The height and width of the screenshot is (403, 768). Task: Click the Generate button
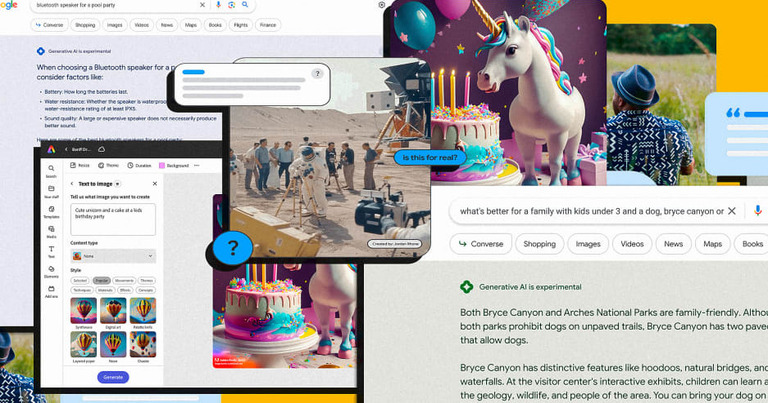(x=113, y=377)
